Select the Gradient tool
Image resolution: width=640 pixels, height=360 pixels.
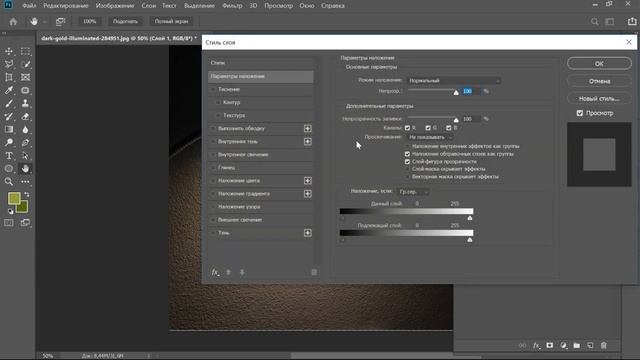pos(9,129)
